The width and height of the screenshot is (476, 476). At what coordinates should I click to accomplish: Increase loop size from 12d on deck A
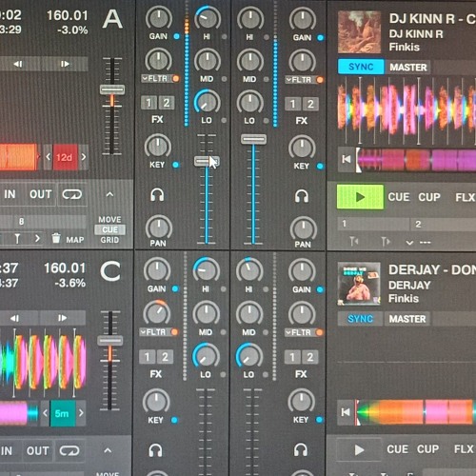[x=84, y=157]
